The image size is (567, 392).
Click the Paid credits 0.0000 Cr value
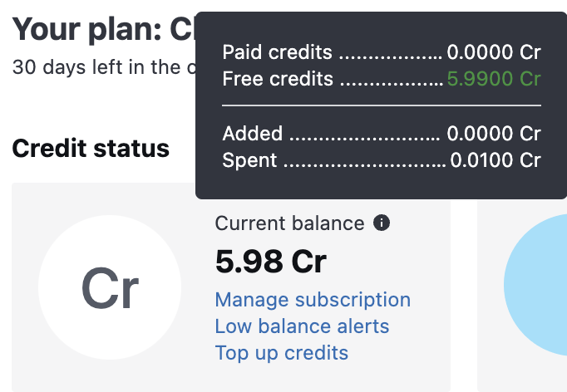pyautogui.click(x=494, y=53)
